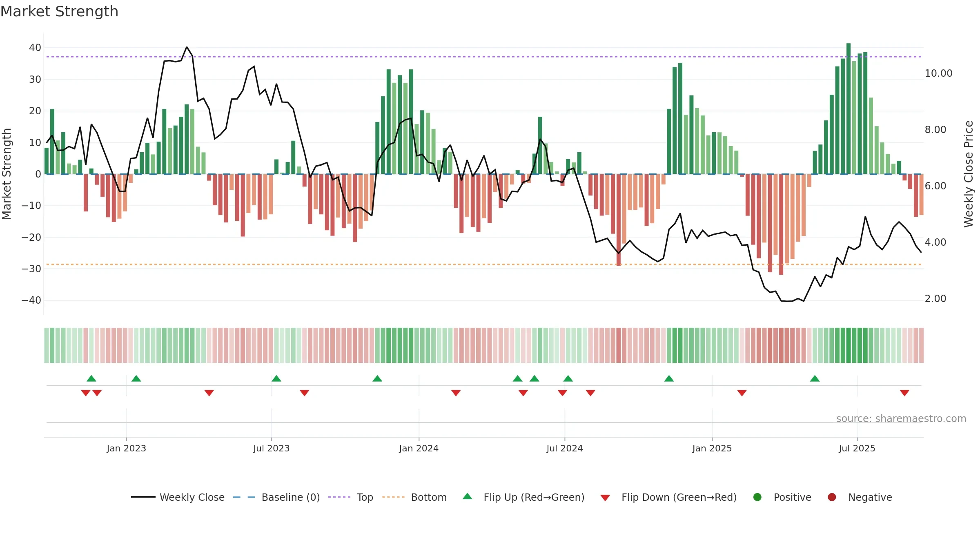Click the Flip Down (Green→Red) legend label
Image resolution: width=980 pixels, height=551 pixels.
pyautogui.click(x=679, y=497)
